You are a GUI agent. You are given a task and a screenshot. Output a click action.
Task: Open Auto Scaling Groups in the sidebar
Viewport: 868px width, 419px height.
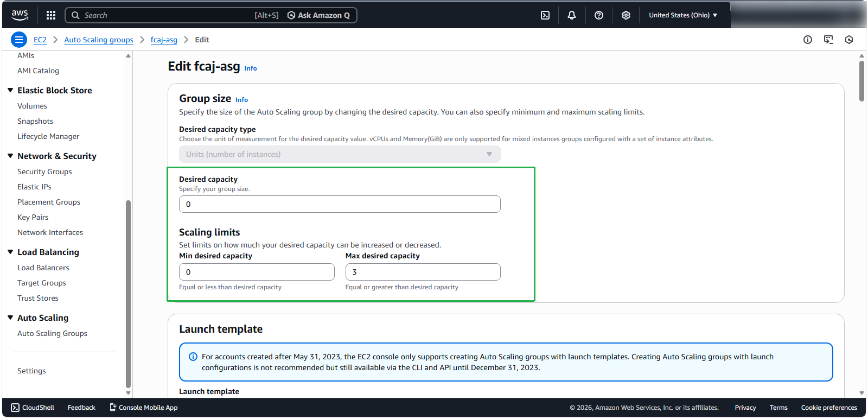tap(52, 333)
